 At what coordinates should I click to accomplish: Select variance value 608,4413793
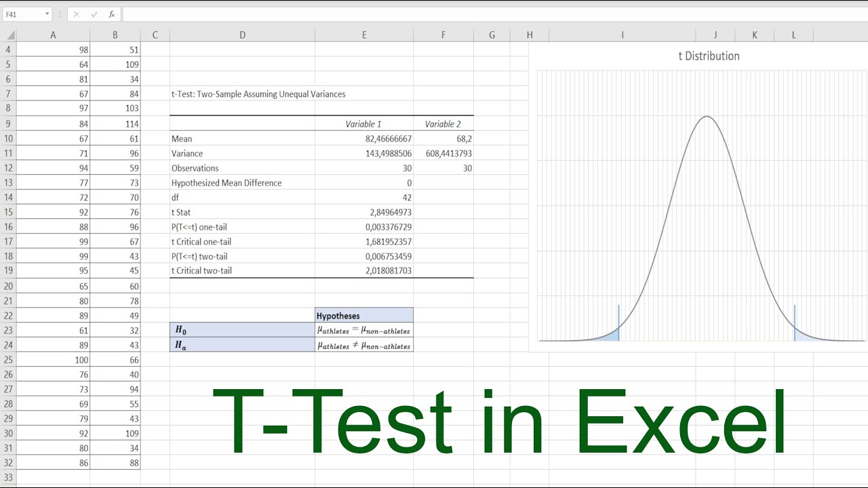pos(443,153)
